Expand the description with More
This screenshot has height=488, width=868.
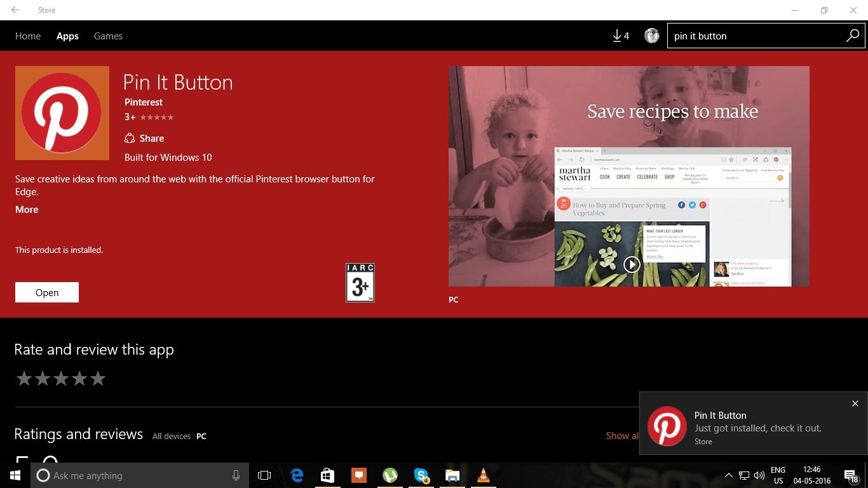pos(27,210)
